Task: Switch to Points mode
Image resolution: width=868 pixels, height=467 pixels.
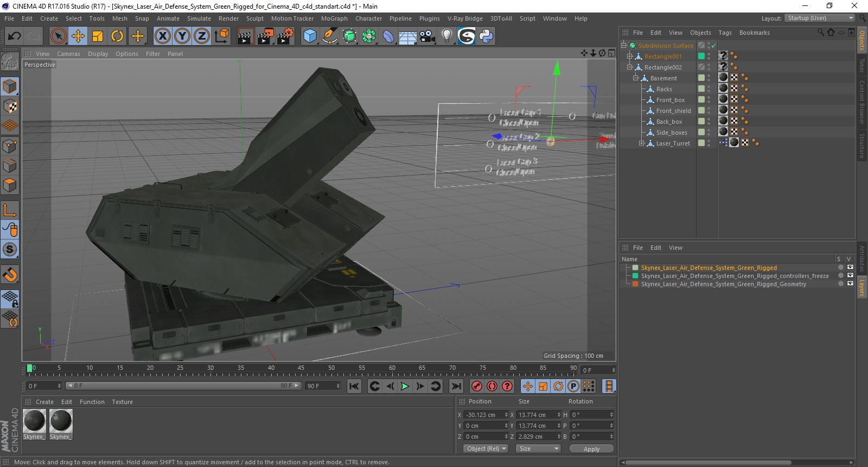Action: click(x=10, y=146)
